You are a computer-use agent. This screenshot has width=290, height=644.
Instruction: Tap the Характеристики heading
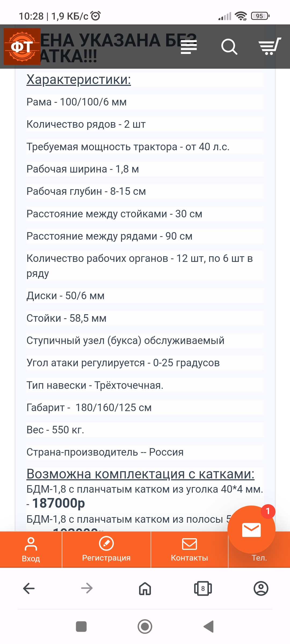(x=79, y=80)
